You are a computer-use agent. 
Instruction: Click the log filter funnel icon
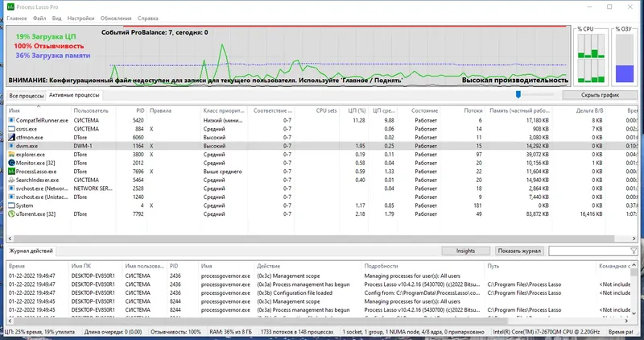[x=634, y=251]
